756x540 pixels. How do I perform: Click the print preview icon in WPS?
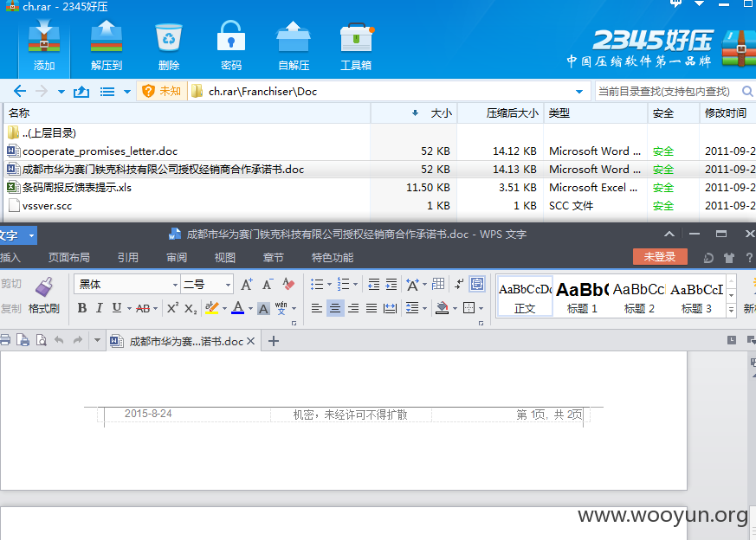pos(42,340)
